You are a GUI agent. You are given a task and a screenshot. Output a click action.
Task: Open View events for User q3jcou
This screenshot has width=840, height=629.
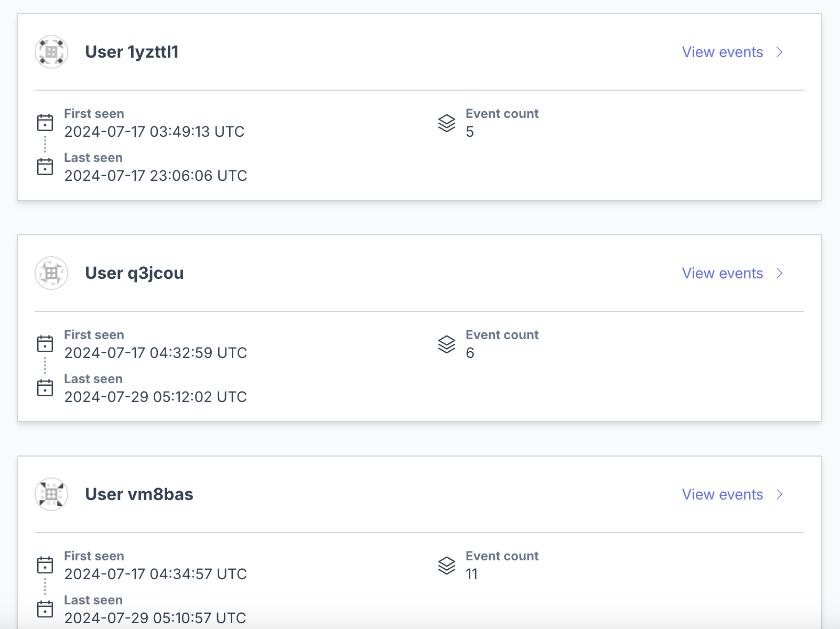click(723, 273)
